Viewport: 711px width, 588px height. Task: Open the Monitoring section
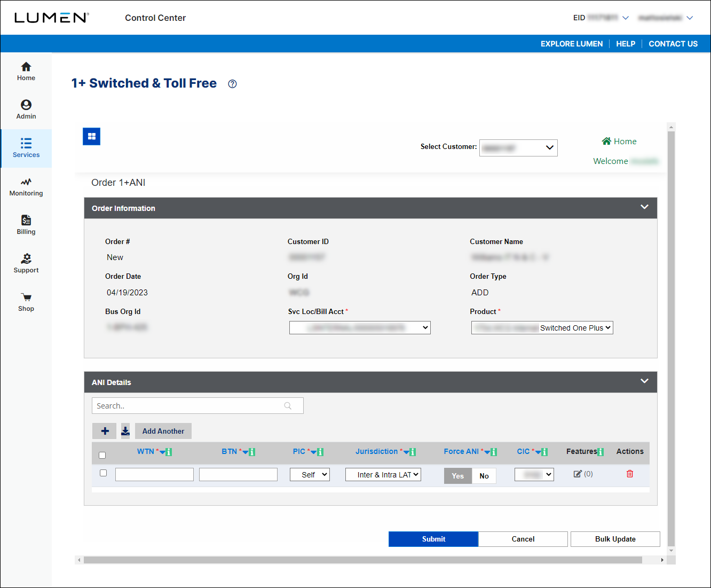(x=26, y=186)
